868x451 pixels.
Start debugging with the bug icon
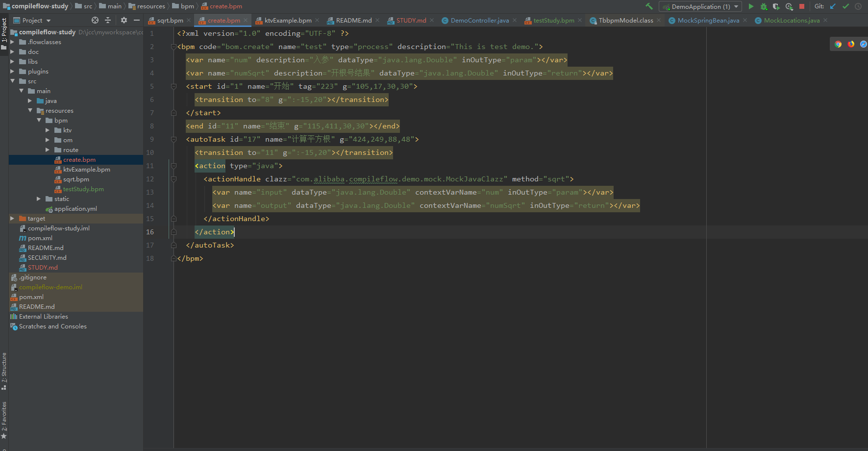(764, 6)
